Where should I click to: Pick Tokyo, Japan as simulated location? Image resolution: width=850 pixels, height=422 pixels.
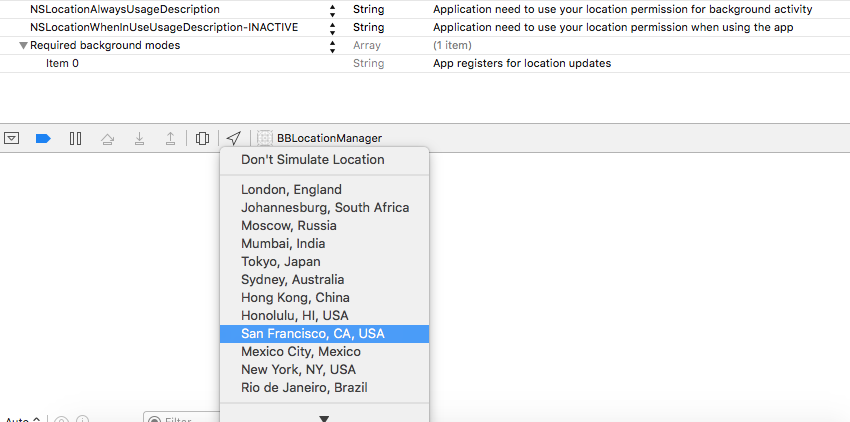coord(280,262)
